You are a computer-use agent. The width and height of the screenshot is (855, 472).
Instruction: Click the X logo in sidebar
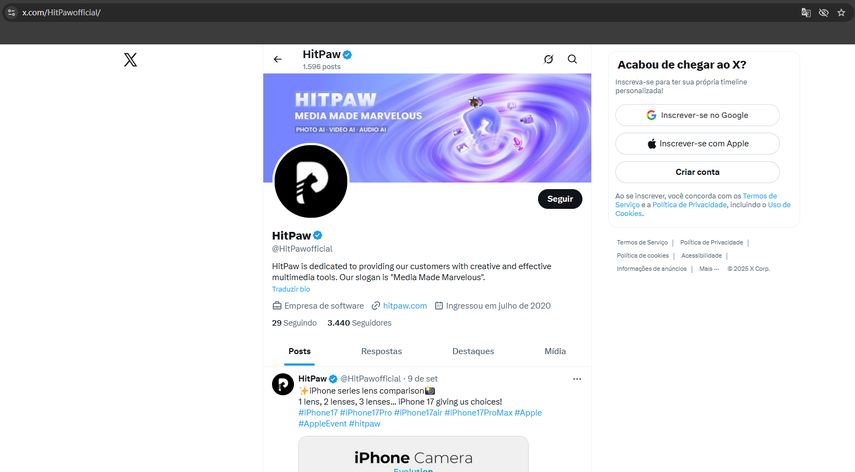(130, 60)
